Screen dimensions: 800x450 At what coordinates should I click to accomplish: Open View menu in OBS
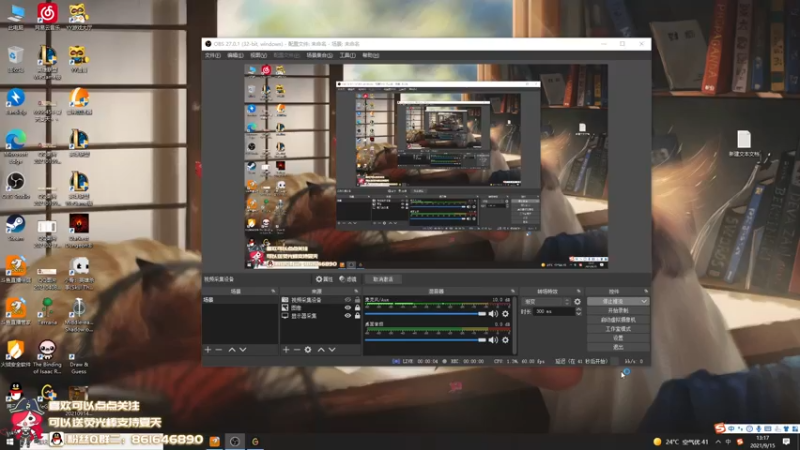tap(258, 55)
